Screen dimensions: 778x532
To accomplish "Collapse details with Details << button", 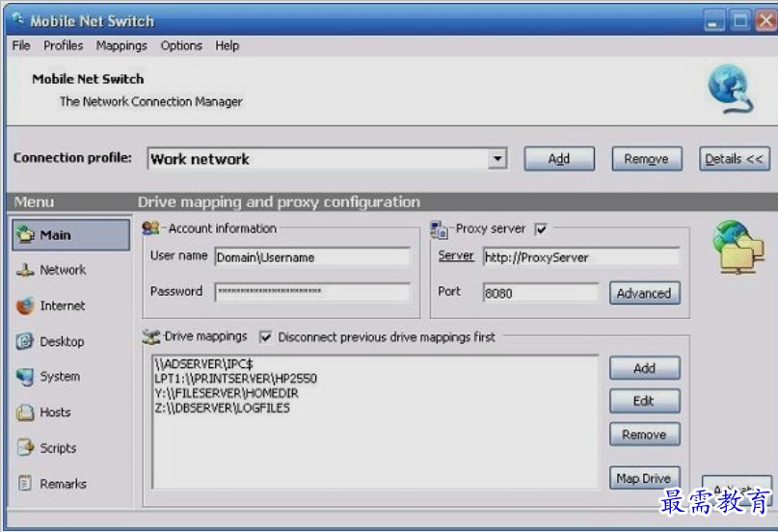I will [x=735, y=159].
